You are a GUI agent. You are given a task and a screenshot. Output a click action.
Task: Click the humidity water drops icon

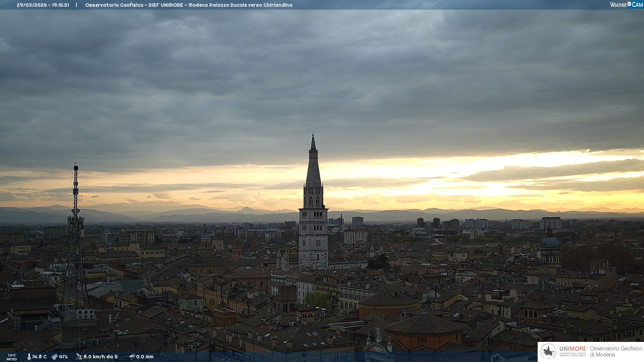(54, 357)
